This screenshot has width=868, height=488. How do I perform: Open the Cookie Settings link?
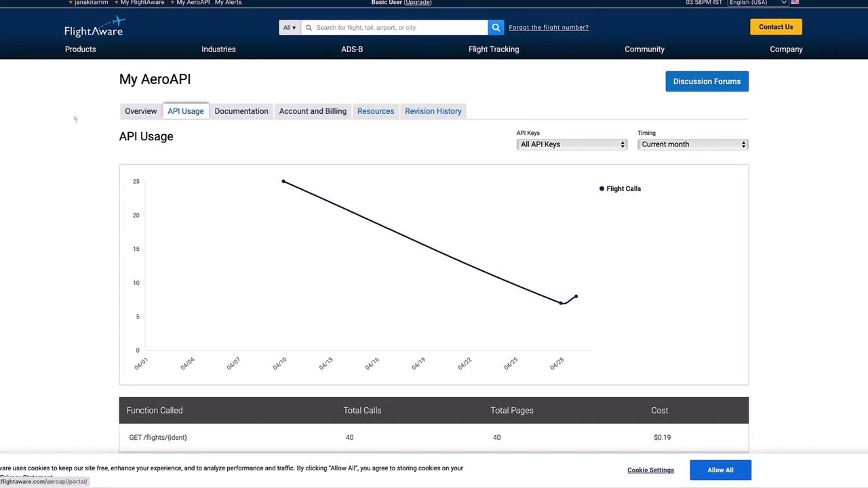[x=650, y=470]
